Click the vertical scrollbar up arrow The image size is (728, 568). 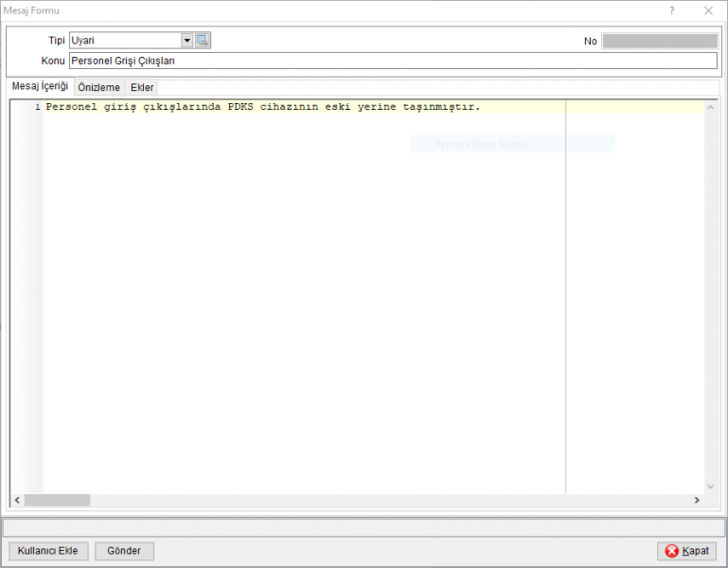(710, 107)
